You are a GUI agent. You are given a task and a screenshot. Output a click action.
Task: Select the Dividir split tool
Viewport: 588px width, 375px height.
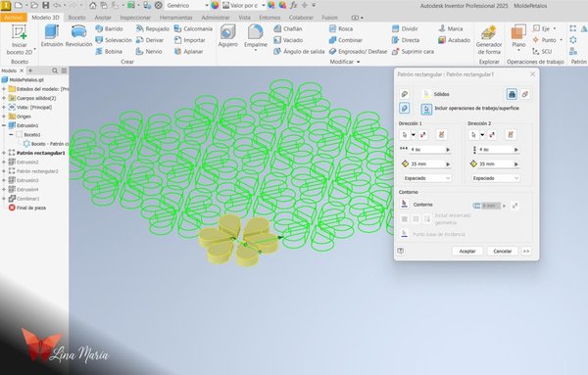coord(405,28)
